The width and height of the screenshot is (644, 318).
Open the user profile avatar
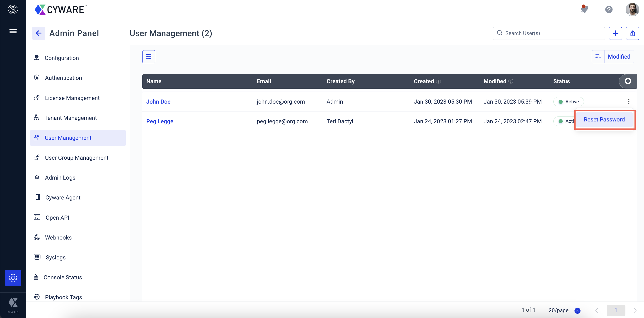tap(632, 9)
